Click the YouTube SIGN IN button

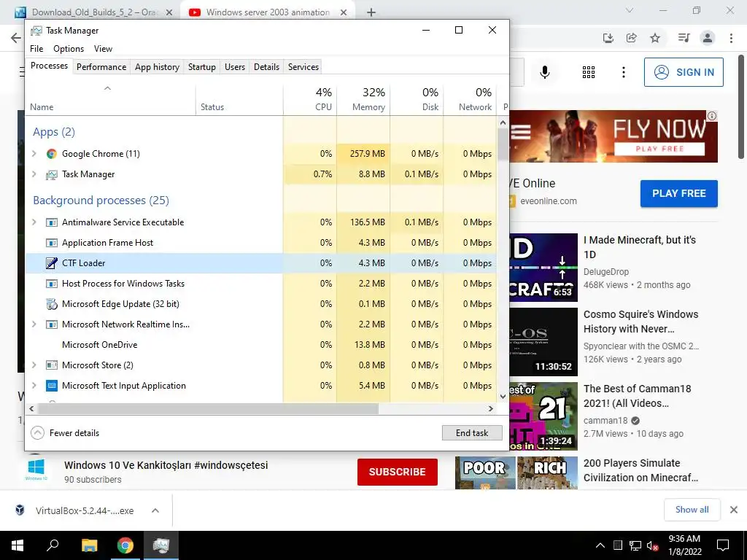pyautogui.click(x=684, y=72)
